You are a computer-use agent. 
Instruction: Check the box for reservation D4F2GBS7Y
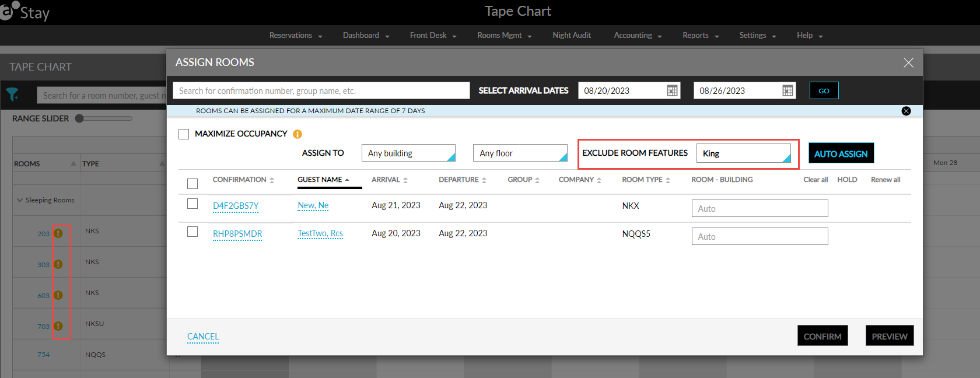(x=192, y=204)
